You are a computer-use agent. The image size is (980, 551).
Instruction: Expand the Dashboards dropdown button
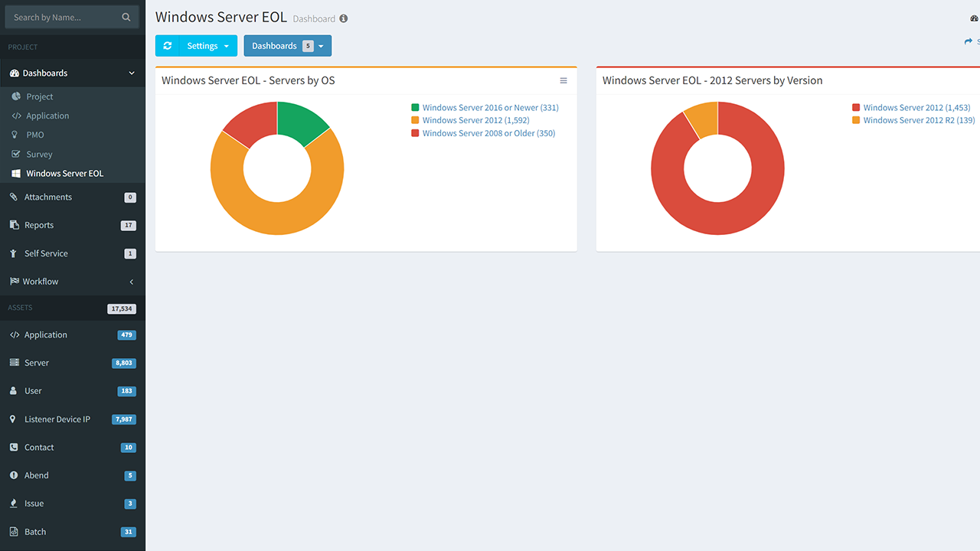(287, 46)
